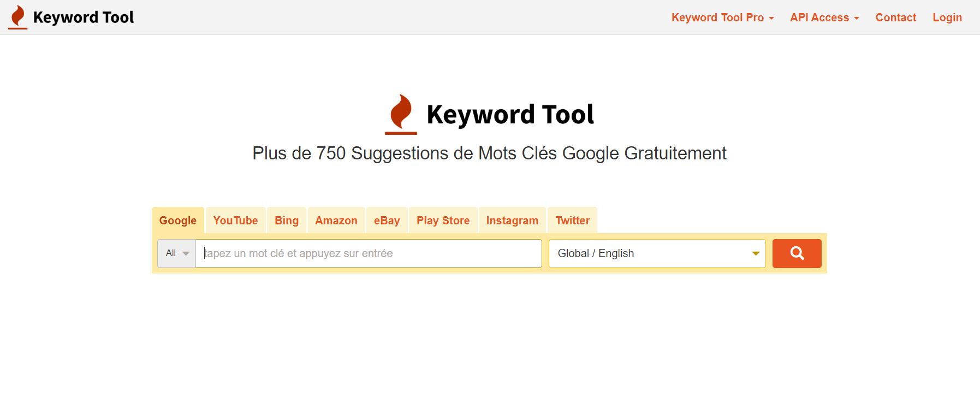Switch to the YouTube tab

pos(235,221)
